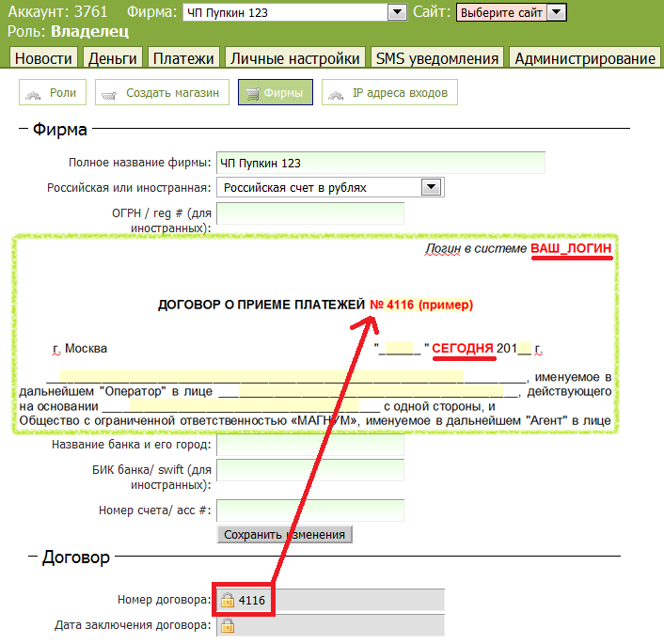This screenshot has width=664, height=644.
Task: Open the Новости tab
Action: [43, 58]
